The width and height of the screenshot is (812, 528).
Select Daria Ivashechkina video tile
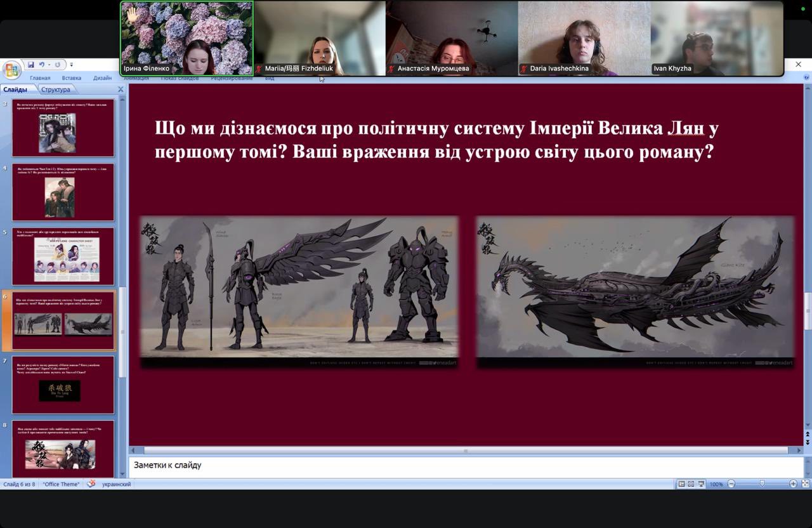coord(584,38)
